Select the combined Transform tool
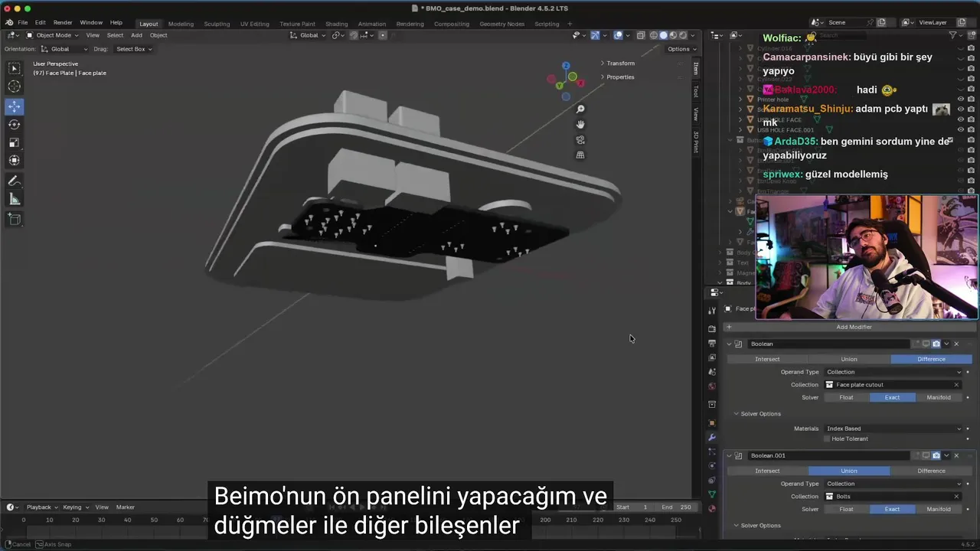This screenshot has height=551, width=980. pyautogui.click(x=14, y=160)
